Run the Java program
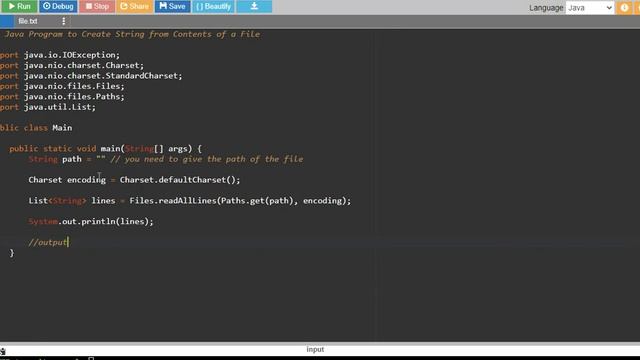This screenshot has height=360, width=640. click(x=19, y=7)
